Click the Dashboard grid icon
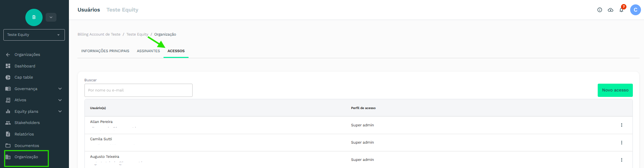 tap(8, 66)
